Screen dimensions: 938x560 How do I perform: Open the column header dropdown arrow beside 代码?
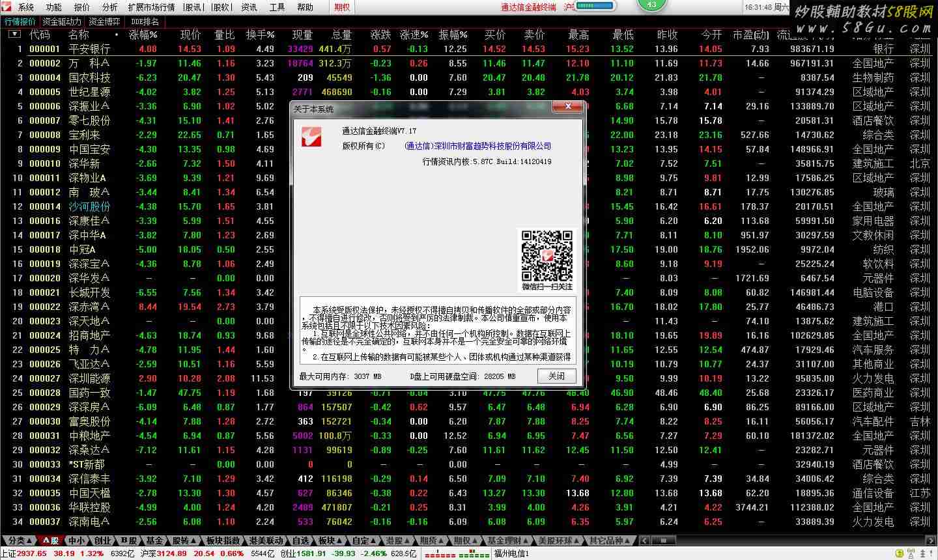coord(14,34)
